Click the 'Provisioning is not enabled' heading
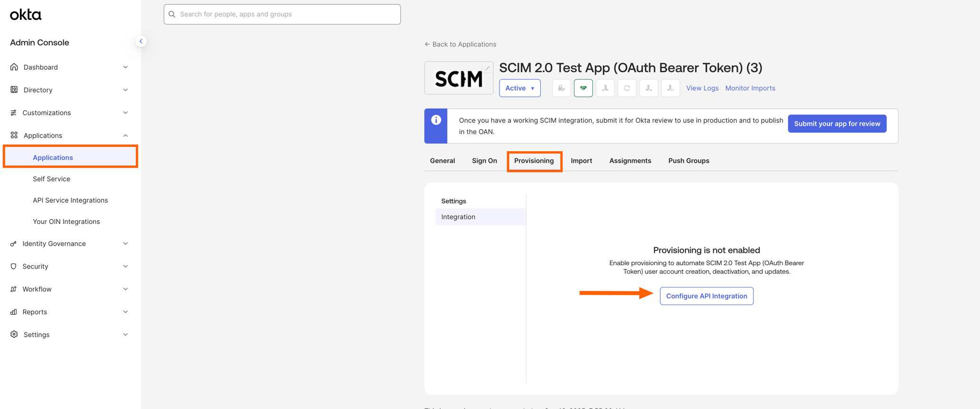 [x=706, y=250]
